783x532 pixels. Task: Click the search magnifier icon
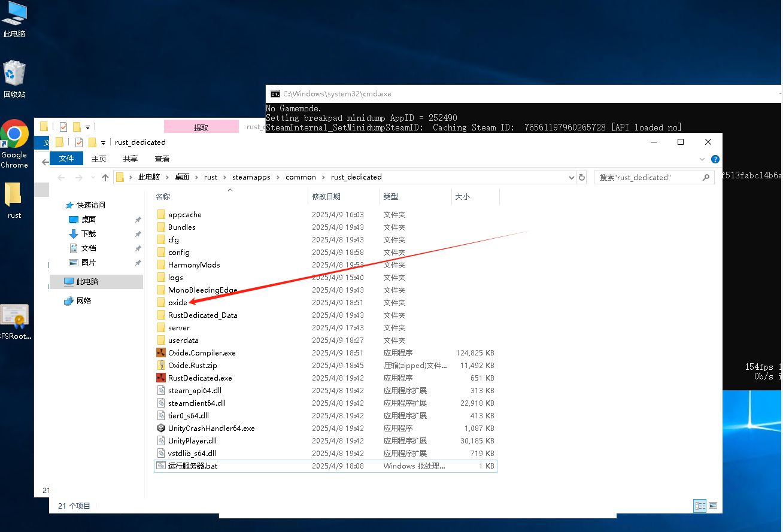point(706,177)
